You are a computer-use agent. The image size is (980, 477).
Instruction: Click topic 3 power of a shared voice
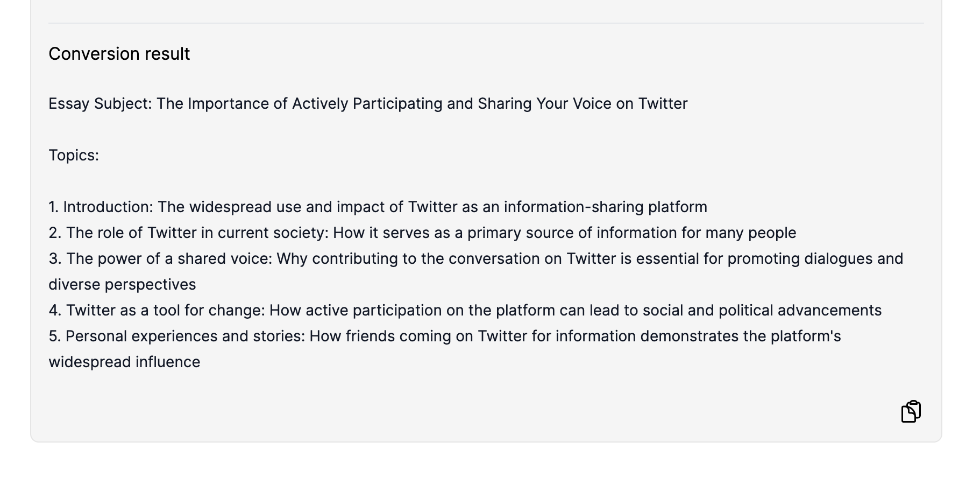pos(475,258)
